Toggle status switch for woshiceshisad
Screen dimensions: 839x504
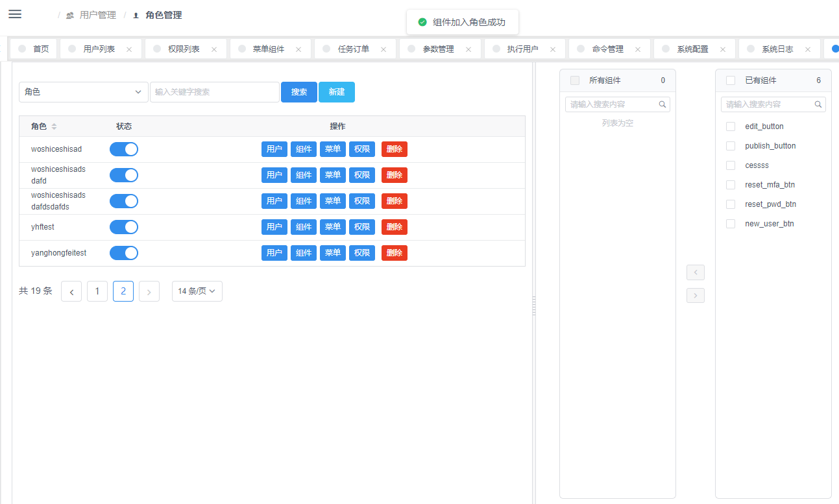coord(124,149)
